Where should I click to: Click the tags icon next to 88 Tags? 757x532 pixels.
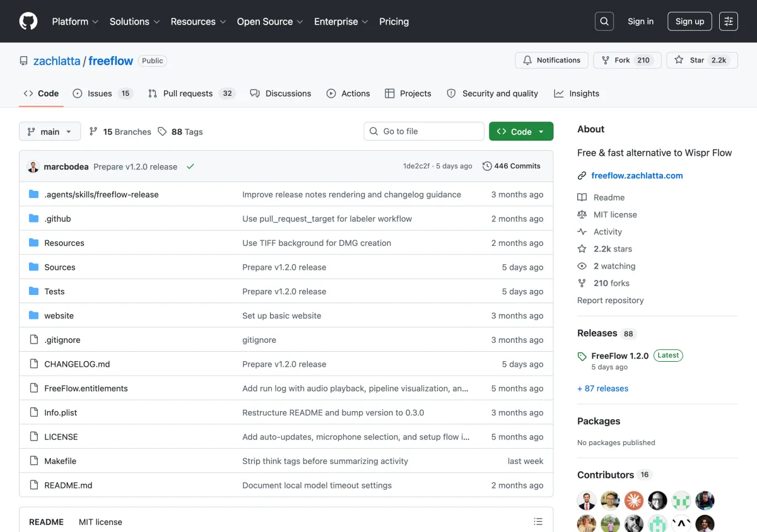162,131
